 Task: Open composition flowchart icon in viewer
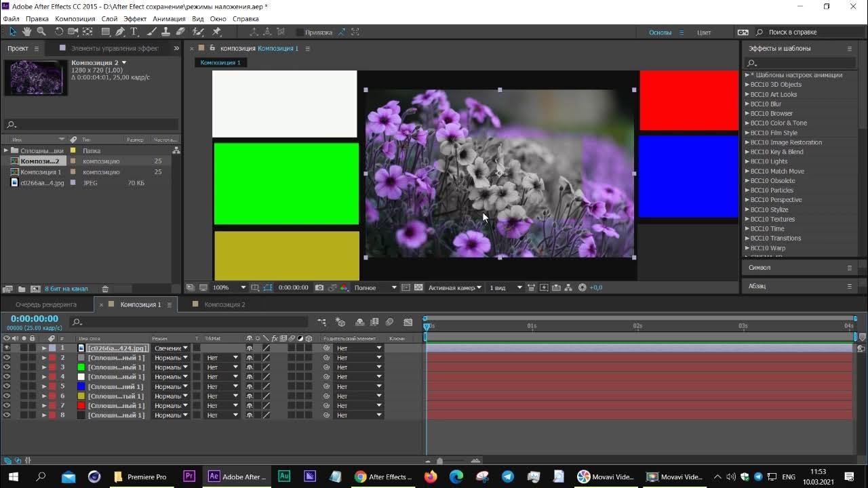tap(568, 287)
